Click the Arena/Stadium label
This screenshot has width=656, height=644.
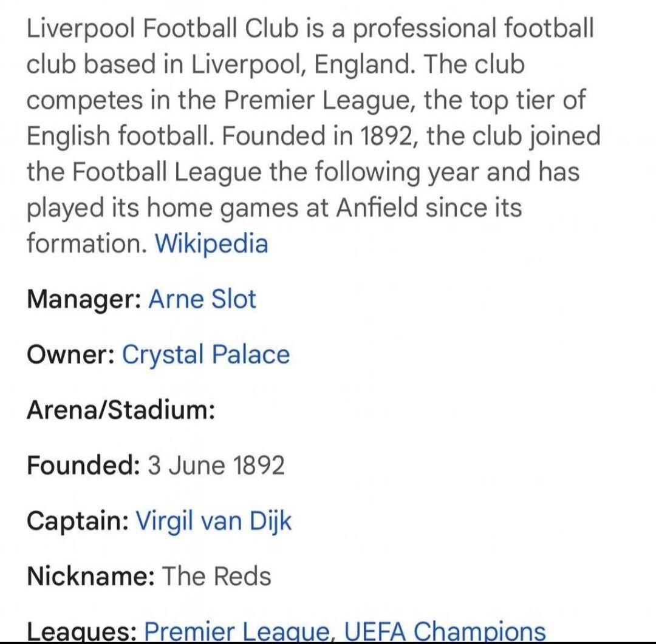coord(121,410)
